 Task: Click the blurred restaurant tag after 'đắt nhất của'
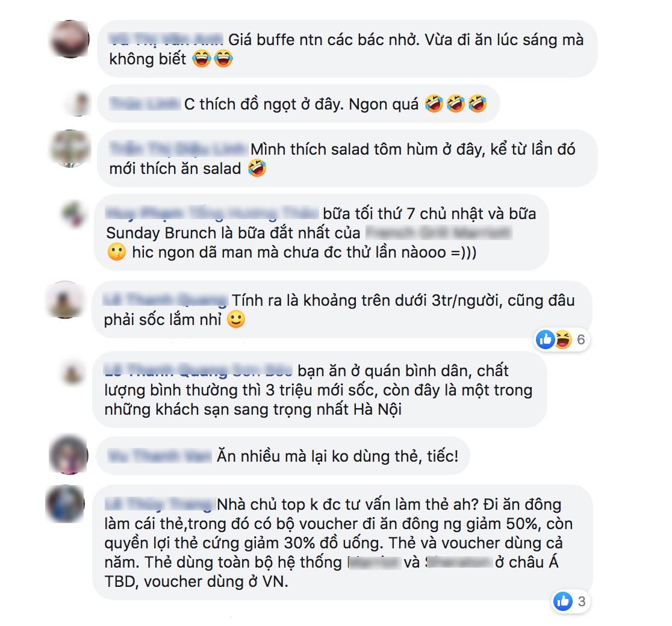coord(438,233)
